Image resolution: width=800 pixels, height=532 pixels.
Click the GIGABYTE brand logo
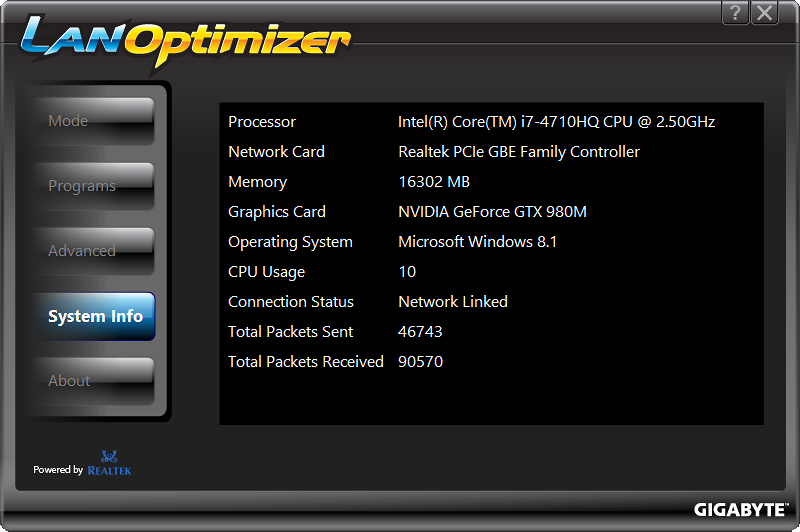[741, 510]
